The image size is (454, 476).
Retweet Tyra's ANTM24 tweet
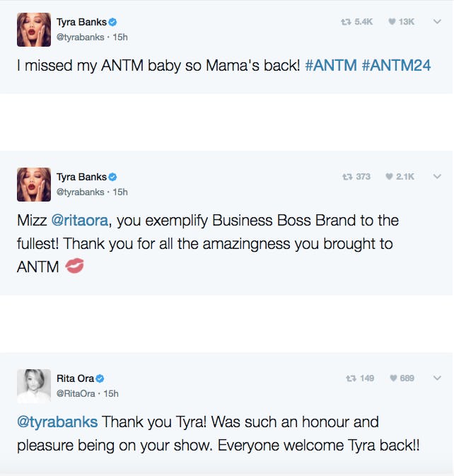346,22
